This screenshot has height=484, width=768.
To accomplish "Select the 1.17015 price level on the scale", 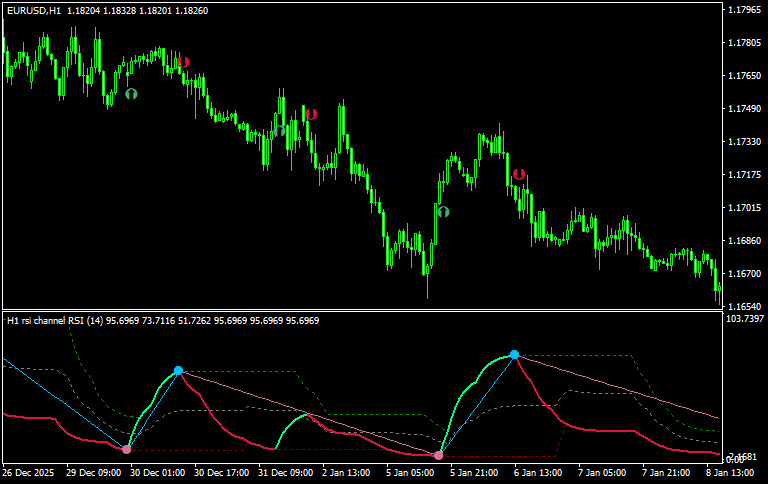I will (742, 208).
